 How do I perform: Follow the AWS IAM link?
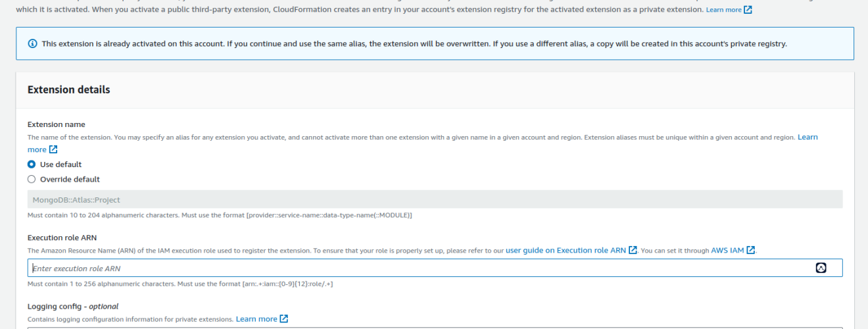(x=727, y=250)
